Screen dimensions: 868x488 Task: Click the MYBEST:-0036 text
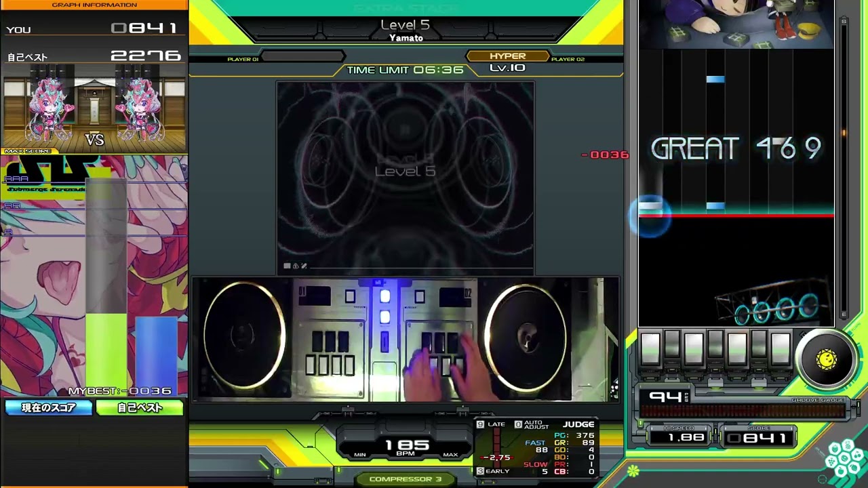(x=119, y=391)
